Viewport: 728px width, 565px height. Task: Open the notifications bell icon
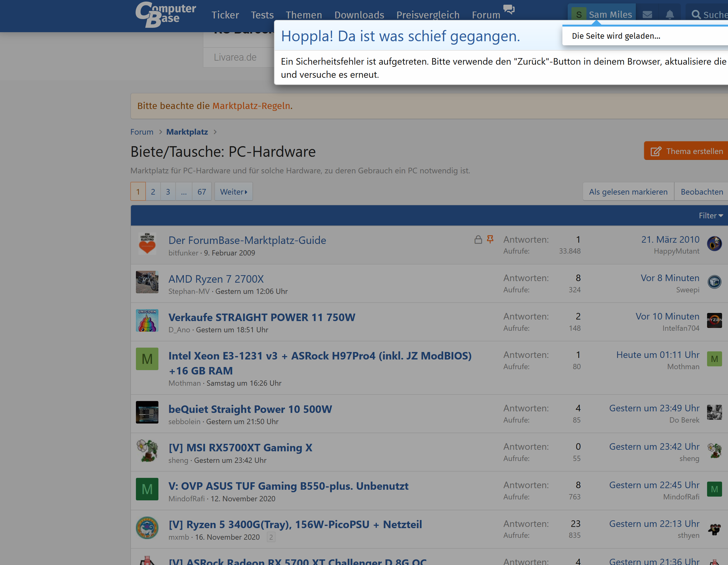670,15
